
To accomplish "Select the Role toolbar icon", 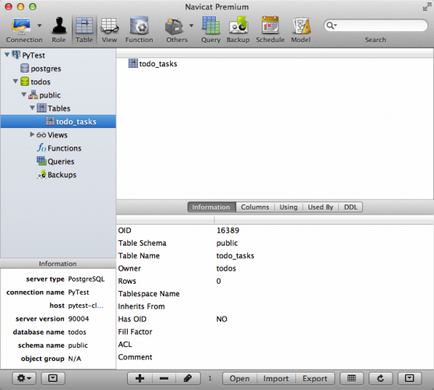I will pyautogui.click(x=59, y=26).
